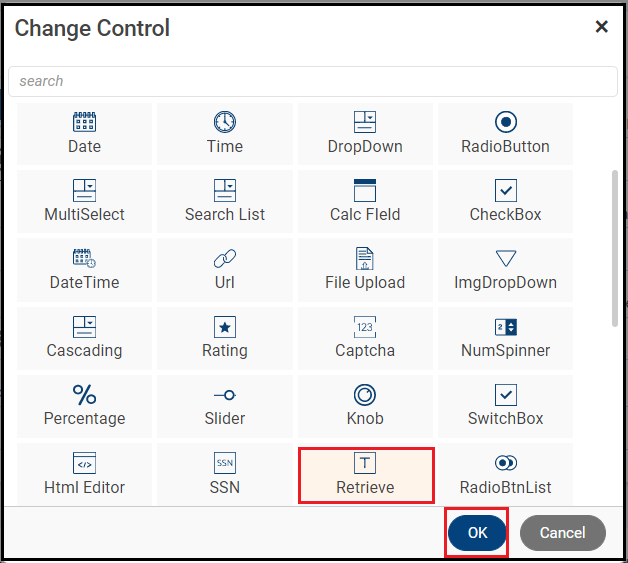
Task: Select the Slider control type
Action: coord(225,405)
